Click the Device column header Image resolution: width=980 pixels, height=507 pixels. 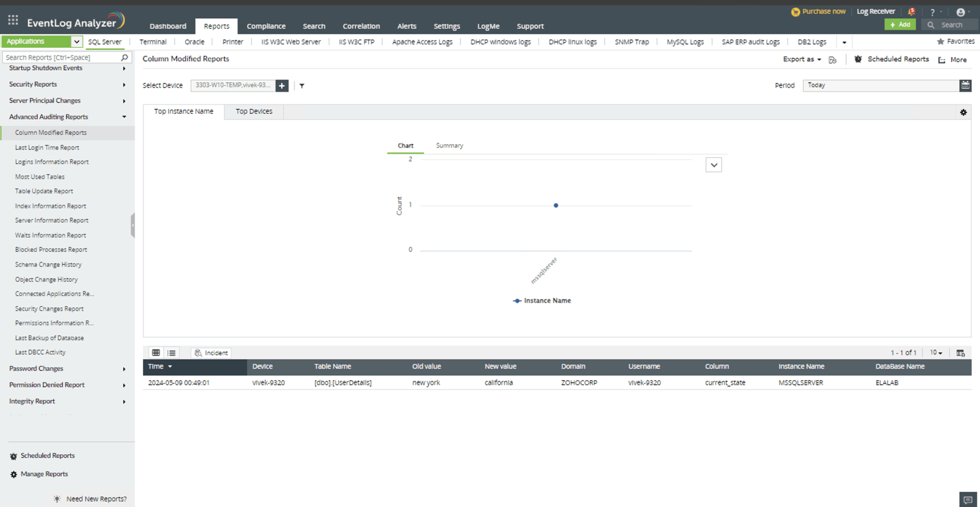(262, 367)
